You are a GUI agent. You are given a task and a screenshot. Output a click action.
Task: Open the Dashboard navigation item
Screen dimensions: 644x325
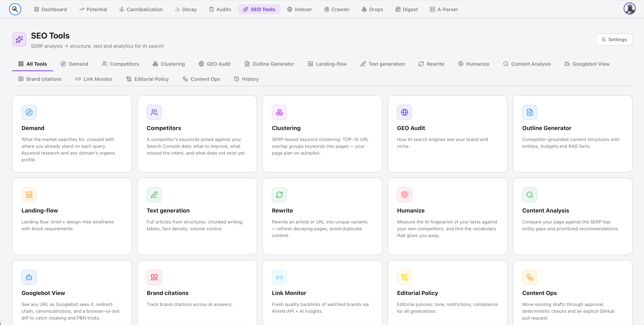pos(51,9)
